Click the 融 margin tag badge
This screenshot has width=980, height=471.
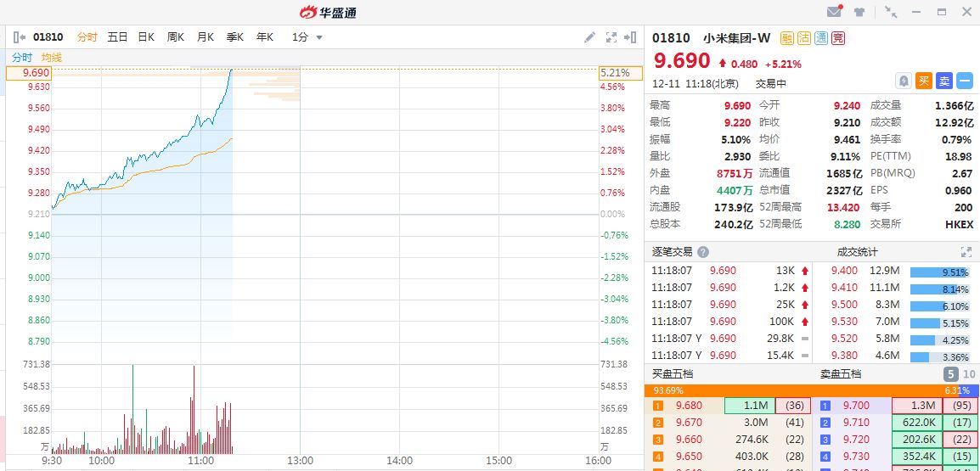tap(787, 38)
